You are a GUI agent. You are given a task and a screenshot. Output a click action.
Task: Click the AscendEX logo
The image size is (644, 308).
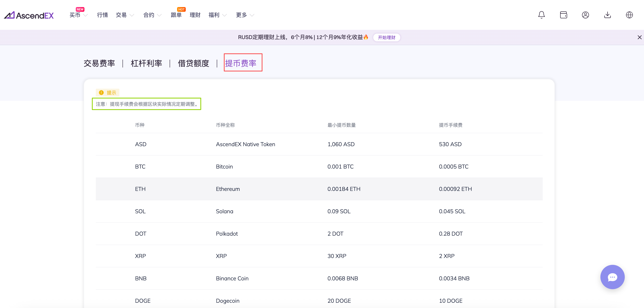[29, 15]
